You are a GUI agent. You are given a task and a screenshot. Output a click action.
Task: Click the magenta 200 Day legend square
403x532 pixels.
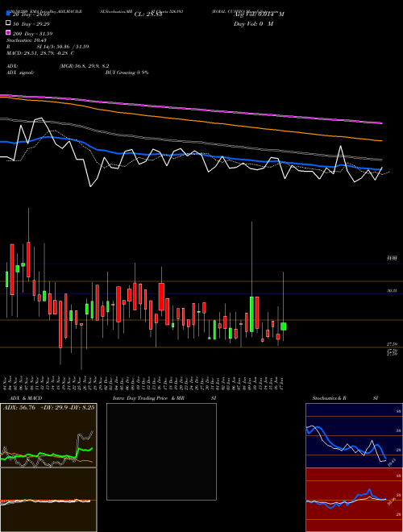(x=8, y=32)
